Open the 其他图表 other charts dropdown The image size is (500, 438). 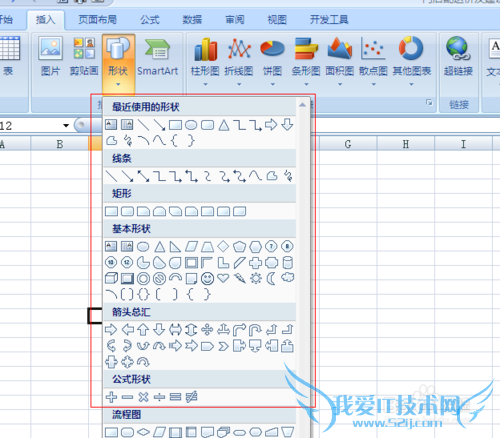click(412, 62)
